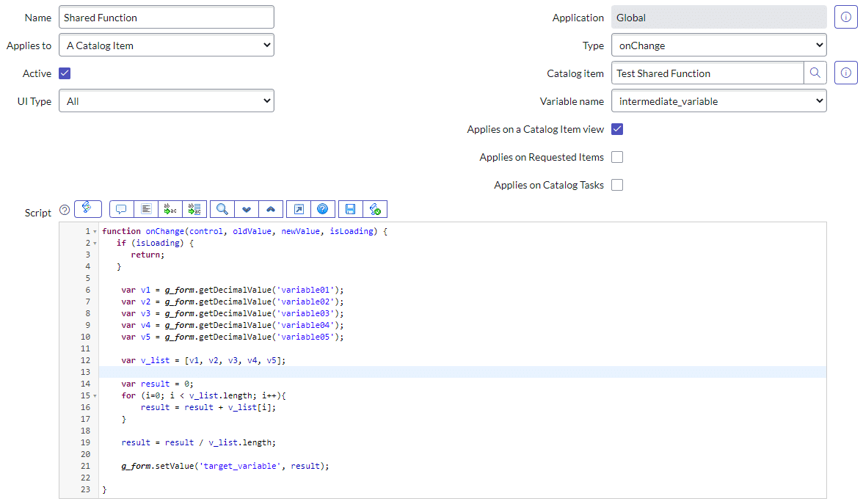The width and height of the screenshot is (863, 504).
Task: Click 'variable05' string in line 10
Action: click(305, 337)
